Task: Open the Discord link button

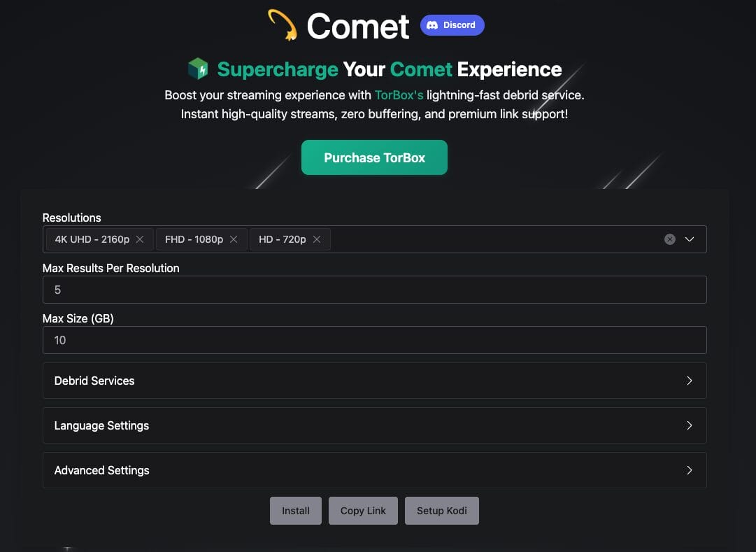Action: (452, 25)
